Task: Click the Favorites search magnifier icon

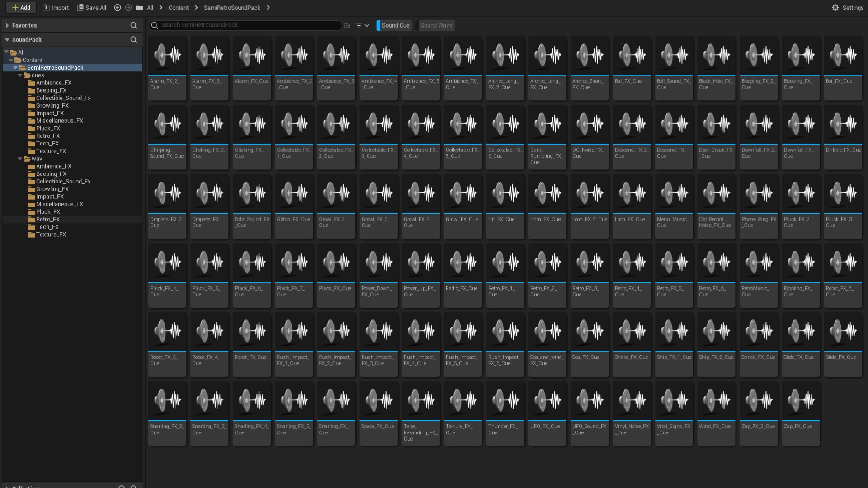Action: pos(133,26)
